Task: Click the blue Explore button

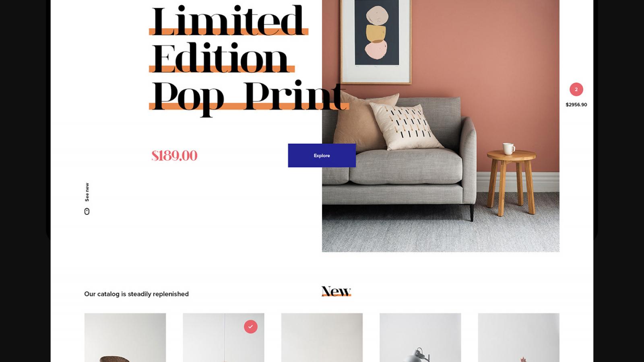Action: (322, 155)
